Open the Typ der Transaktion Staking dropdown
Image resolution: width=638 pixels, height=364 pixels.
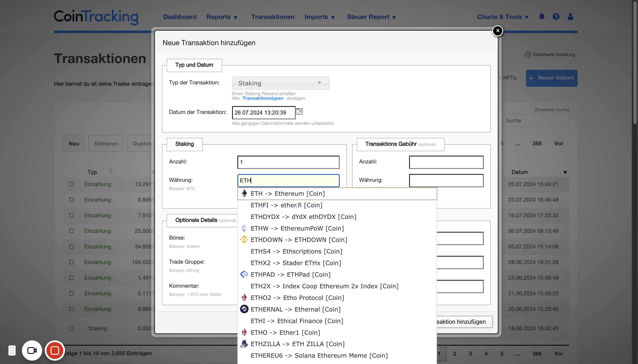(280, 83)
